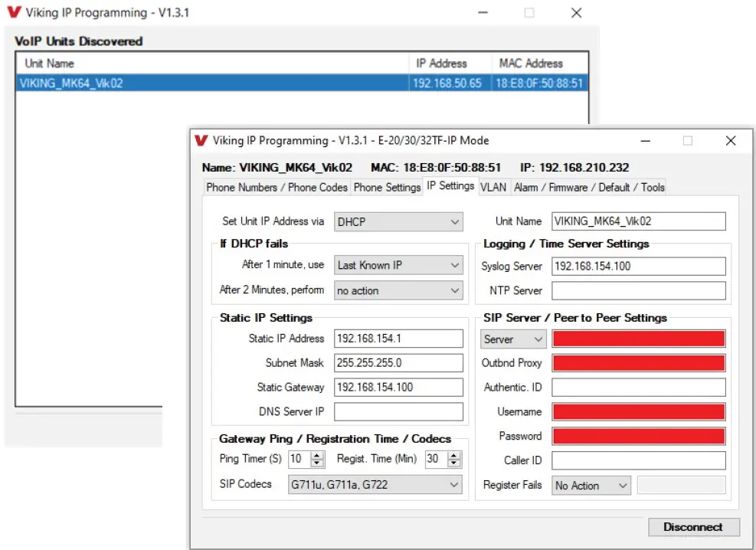Close the VoIP Units Discovered window
756x550 pixels.
point(576,13)
